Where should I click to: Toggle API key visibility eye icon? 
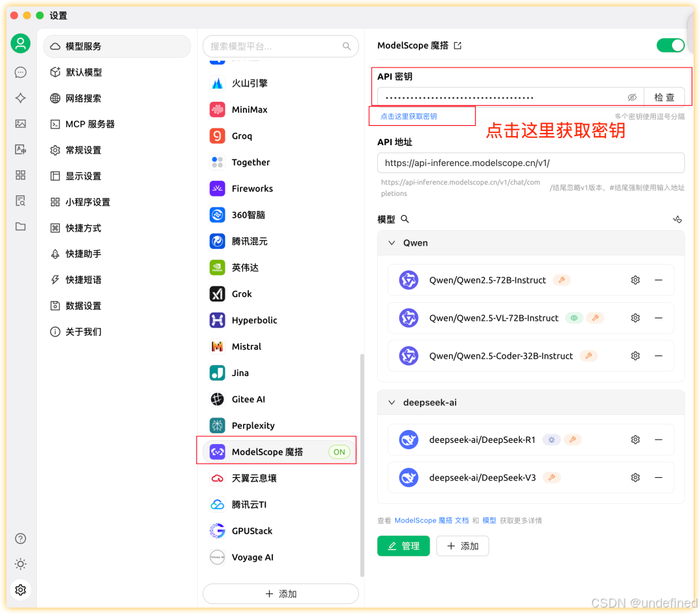point(632,97)
